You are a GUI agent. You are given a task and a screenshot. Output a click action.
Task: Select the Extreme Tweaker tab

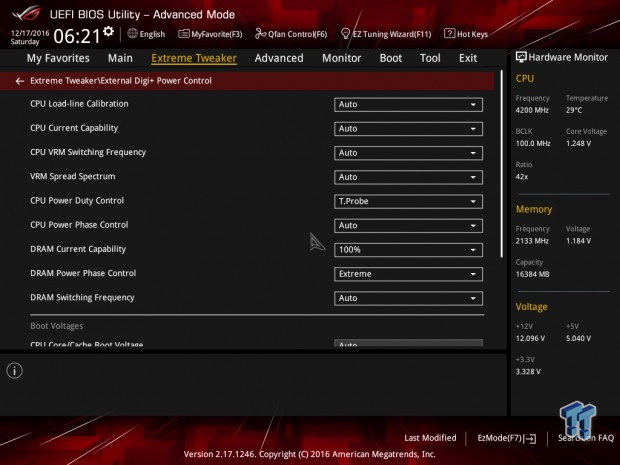point(194,58)
